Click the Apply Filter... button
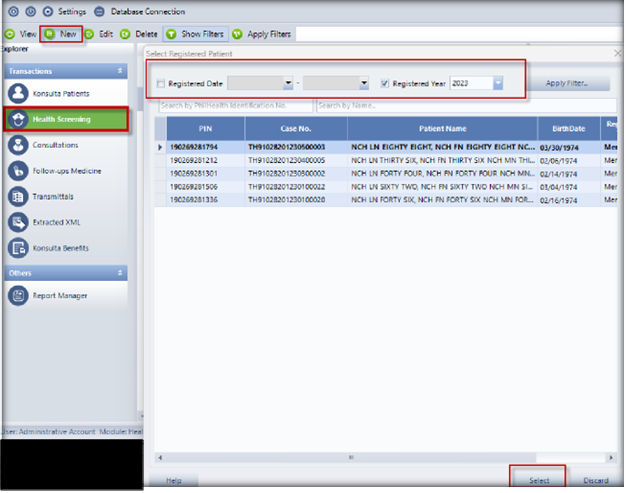This screenshot has height=493, width=626. click(567, 84)
